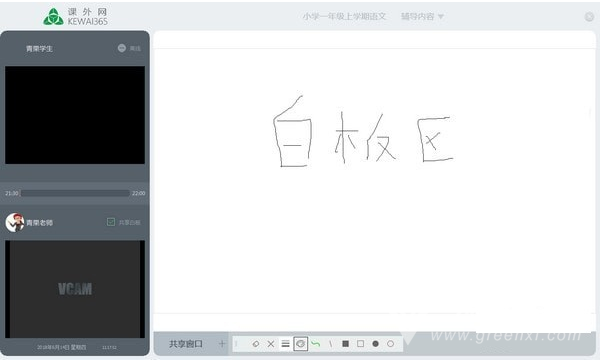Click the class time progress bar
The image size is (600, 362).
point(75,193)
